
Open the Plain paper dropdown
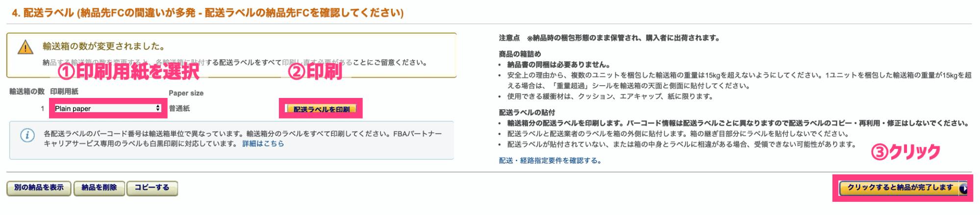(107, 108)
